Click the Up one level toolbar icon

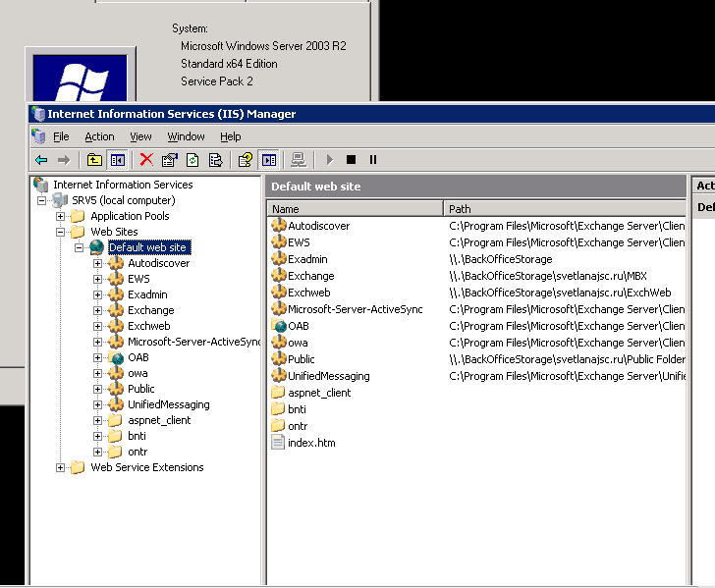(94, 160)
